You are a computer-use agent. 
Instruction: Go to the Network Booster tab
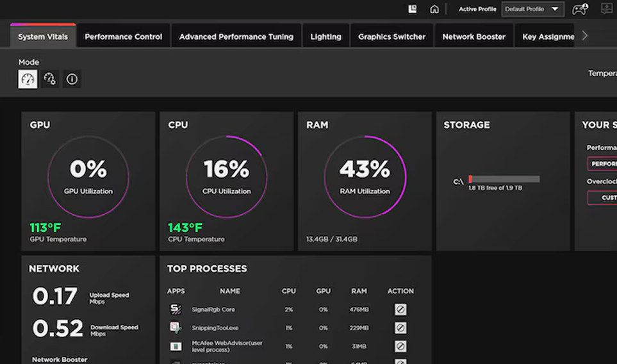(x=473, y=37)
